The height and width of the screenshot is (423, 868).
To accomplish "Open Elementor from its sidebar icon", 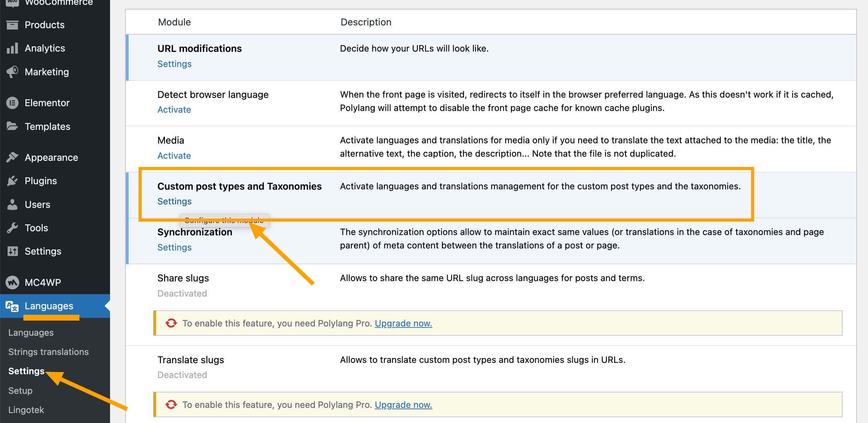I will point(12,102).
